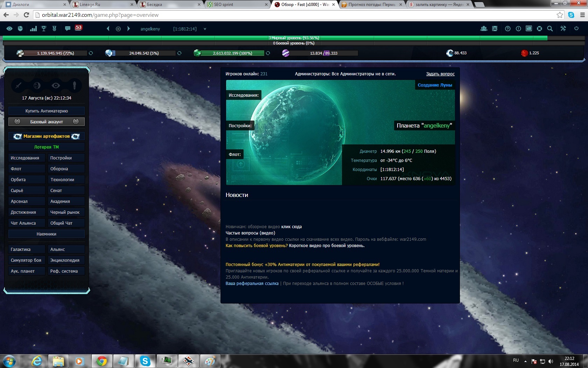Click the battle level progress bar 0%
Screen dimensions: 588x368
tap(293, 43)
